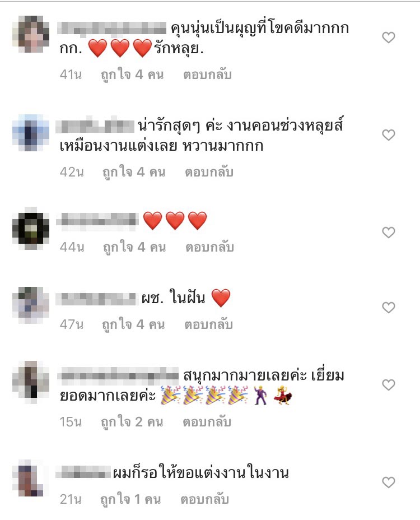The width and height of the screenshot is (420, 520).
Task: Tap heart on the น่ารักสุดๆ comment
Action: (x=389, y=135)
